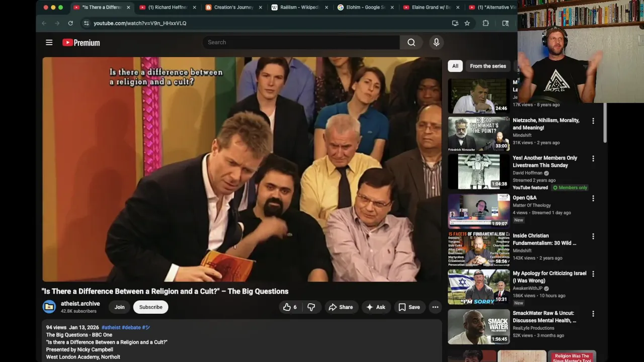The image size is (644, 362).
Task: Open My Apology for Criticizing Israel title
Action: pos(549,277)
